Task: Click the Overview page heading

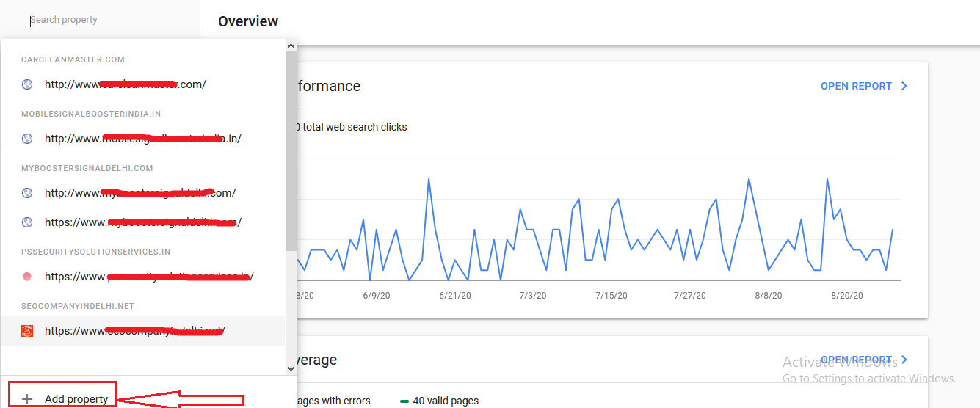Action: (248, 21)
